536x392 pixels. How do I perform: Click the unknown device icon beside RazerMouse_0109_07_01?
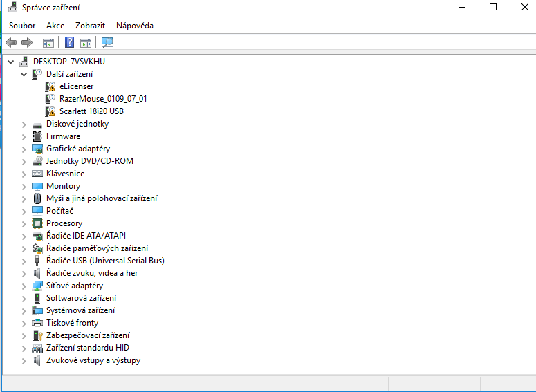coord(50,99)
